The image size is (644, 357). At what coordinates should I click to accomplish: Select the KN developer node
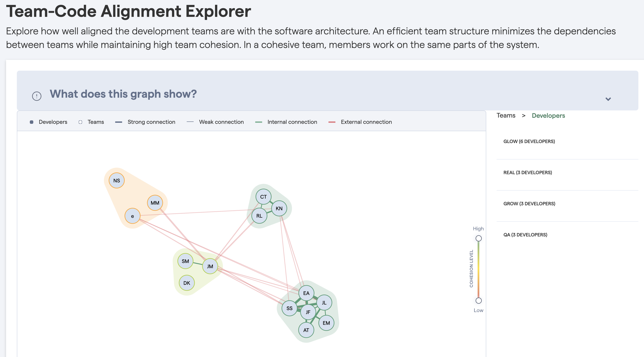coord(279,208)
